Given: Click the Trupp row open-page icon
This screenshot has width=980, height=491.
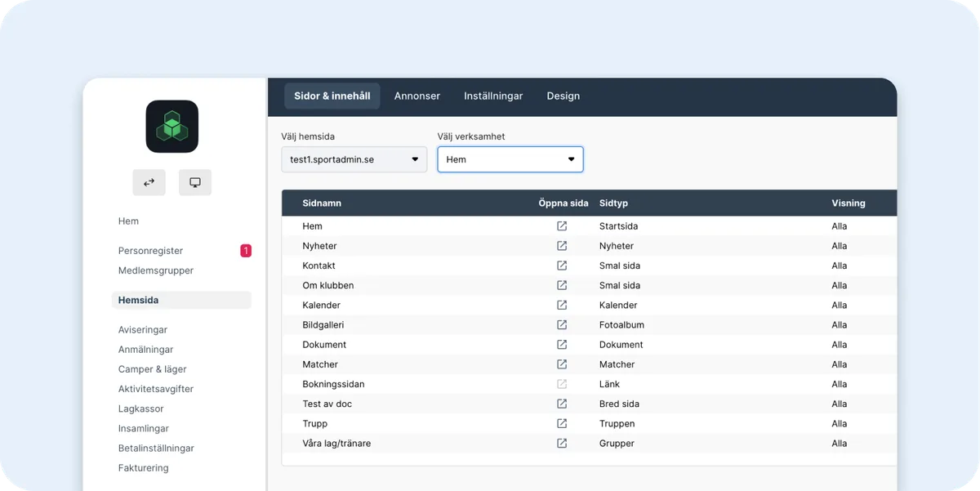Looking at the screenshot, I should coord(562,423).
